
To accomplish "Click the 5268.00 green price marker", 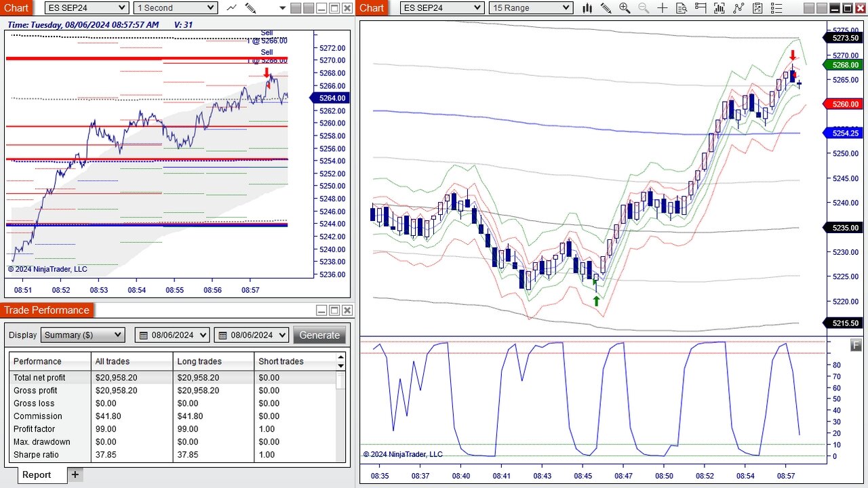I will tap(844, 65).
